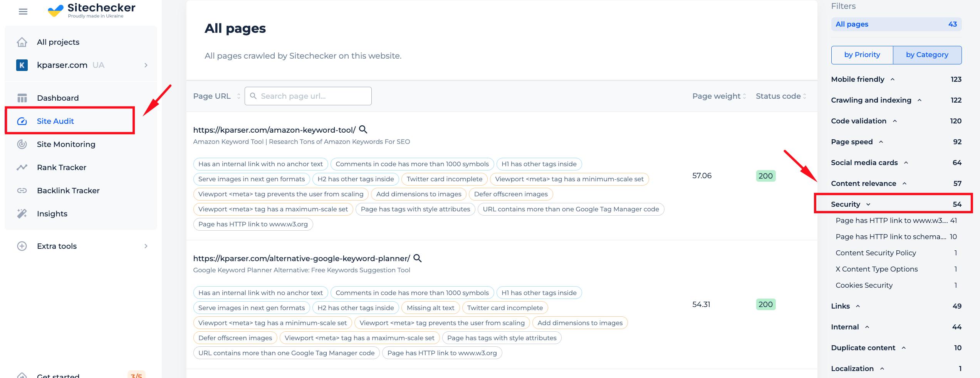Screen dimensions: 980x378
Task: Click first row's Add dimensions to images tag
Action: click(x=419, y=194)
